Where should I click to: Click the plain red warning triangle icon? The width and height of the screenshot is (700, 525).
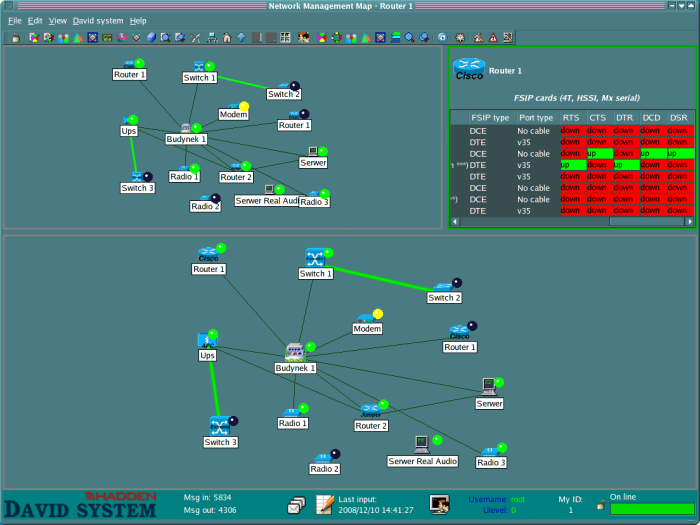tap(493, 38)
